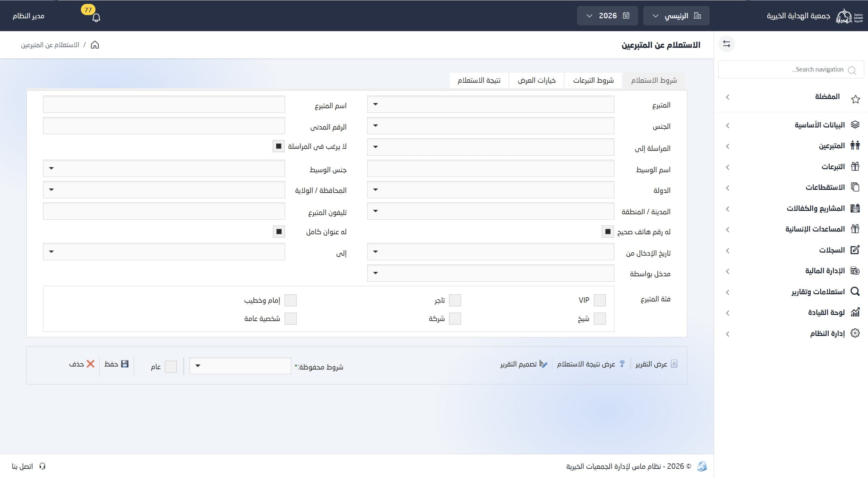Click the 'حفظ' save button
The height and width of the screenshot is (478, 868).
[116, 364]
